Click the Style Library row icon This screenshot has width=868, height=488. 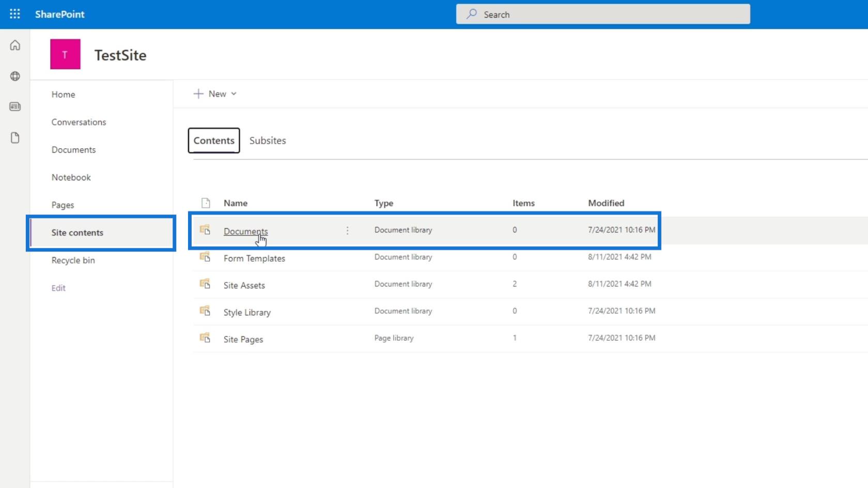pos(205,311)
